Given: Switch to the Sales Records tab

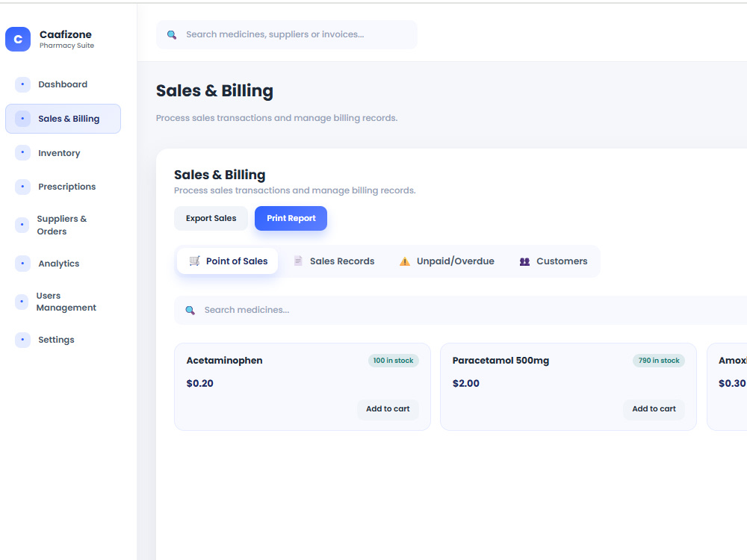Looking at the screenshot, I should (334, 261).
